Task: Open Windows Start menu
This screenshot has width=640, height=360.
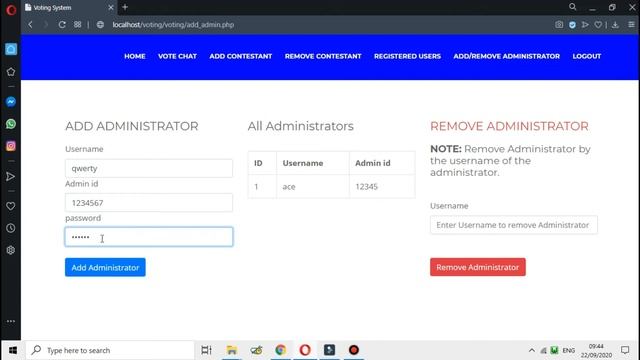Action: tap(13, 350)
